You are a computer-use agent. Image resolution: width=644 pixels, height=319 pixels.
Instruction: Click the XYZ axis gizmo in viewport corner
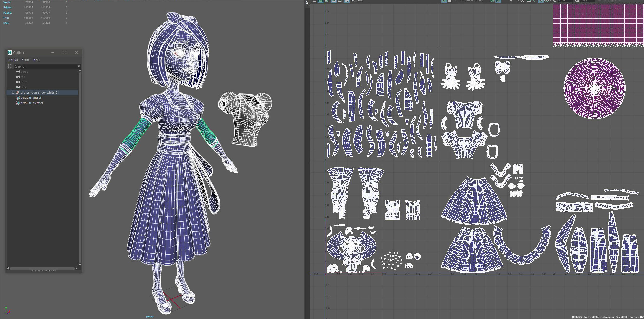7,311
